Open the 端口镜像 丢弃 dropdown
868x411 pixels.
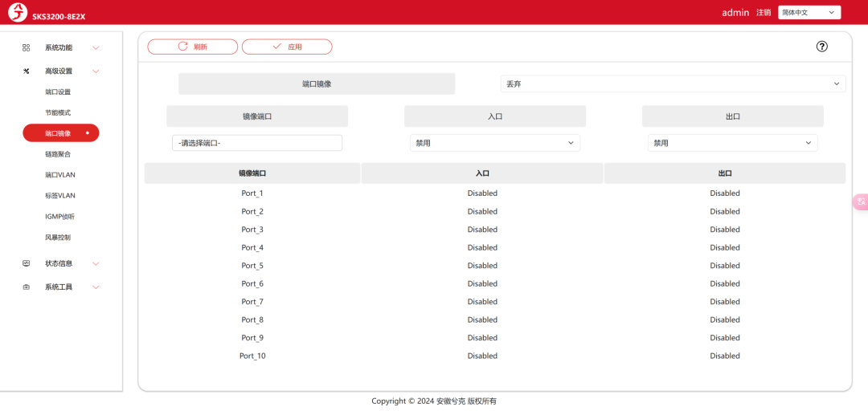674,84
